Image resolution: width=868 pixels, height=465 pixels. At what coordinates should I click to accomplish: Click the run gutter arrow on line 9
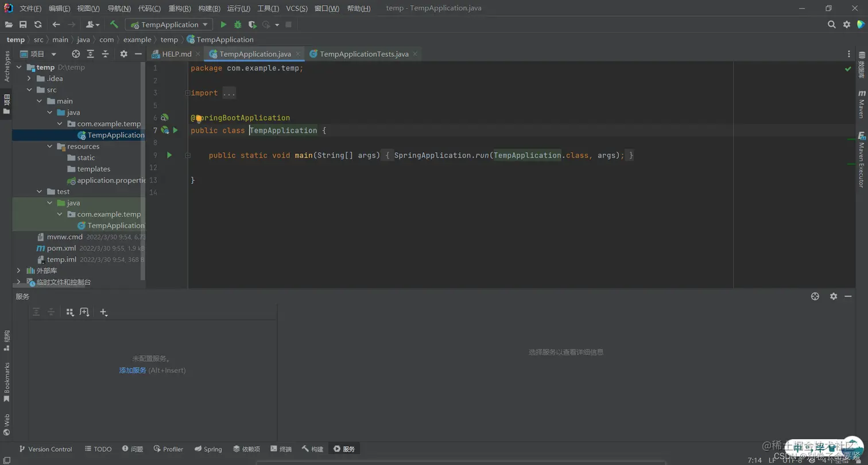click(169, 155)
